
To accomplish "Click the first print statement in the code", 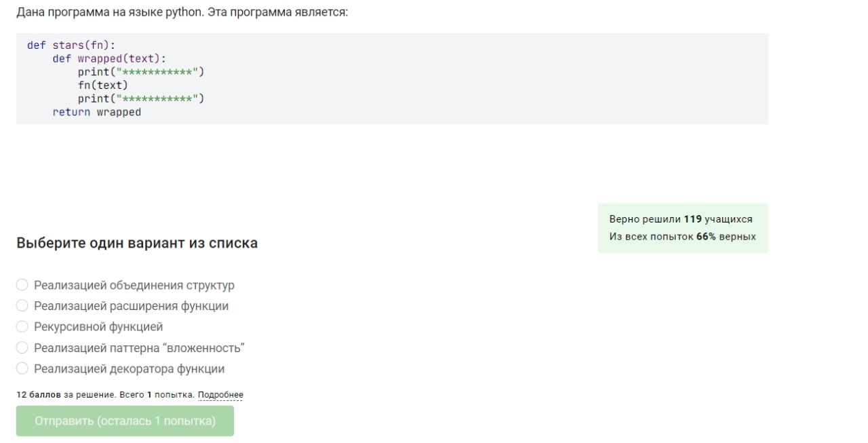I will pyautogui.click(x=140, y=72).
